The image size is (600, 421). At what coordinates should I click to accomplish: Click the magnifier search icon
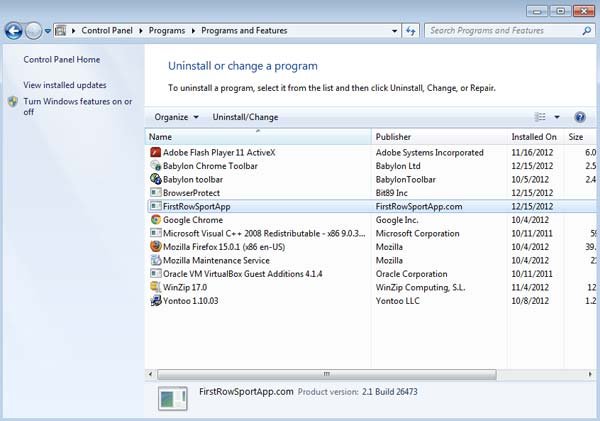click(x=586, y=31)
